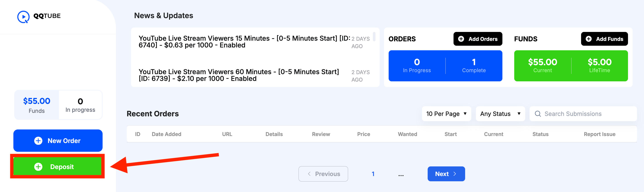Click the right chevron on Next
This screenshot has width=644, height=192.
[455, 174]
